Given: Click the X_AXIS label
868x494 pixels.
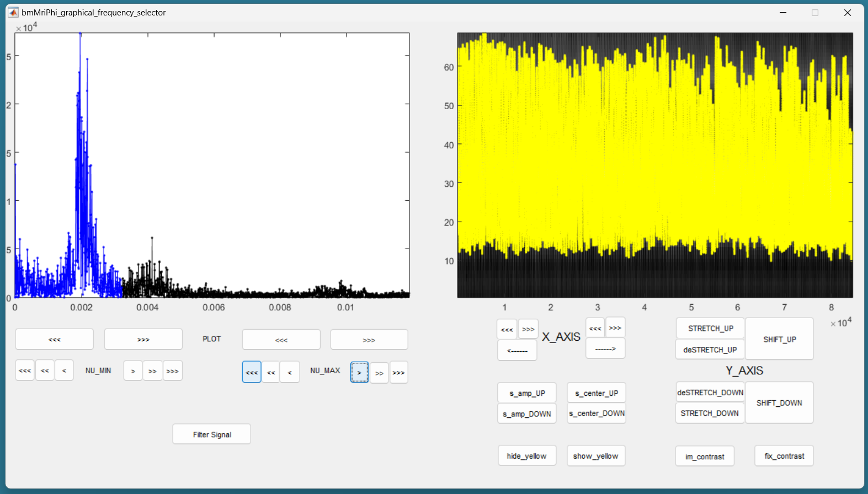Looking at the screenshot, I should click(x=561, y=337).
